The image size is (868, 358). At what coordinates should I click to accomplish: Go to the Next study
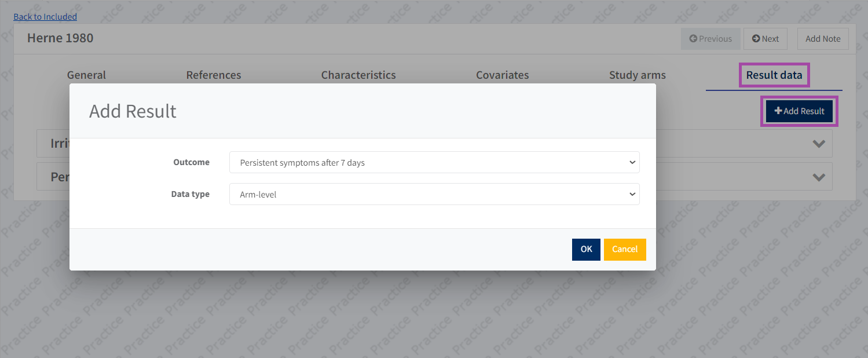[765, 39]
